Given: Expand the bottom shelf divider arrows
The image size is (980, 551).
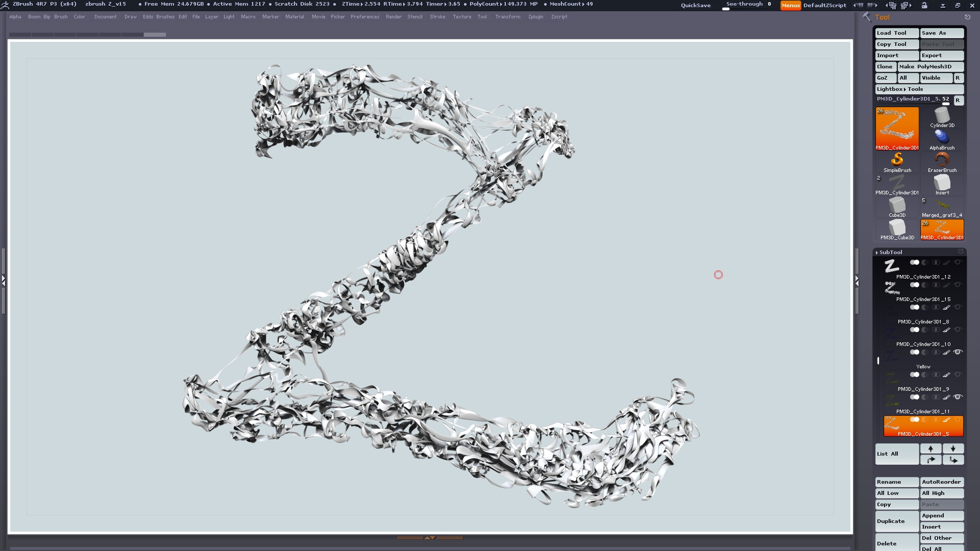Looking at the screenshot, I should (430, 538).
